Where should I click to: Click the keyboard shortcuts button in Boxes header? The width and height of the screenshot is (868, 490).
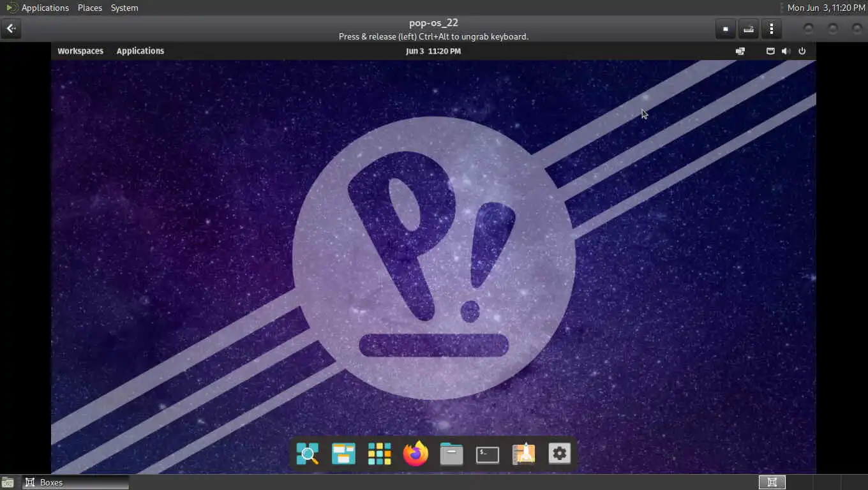[x=749, y=29]
